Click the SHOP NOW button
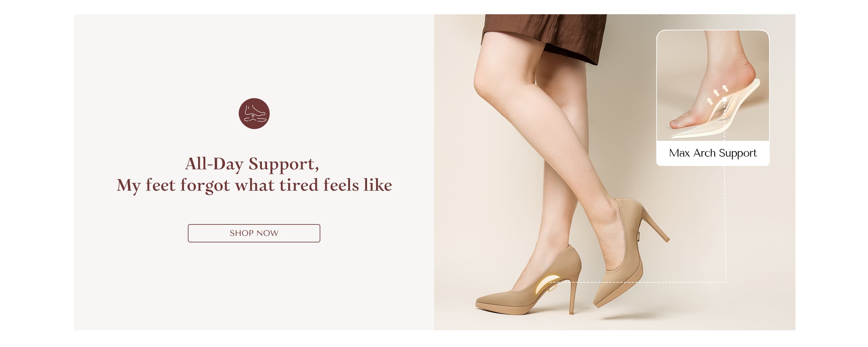Viewport: 868px width, 347px height. click(x=254, y=233)
